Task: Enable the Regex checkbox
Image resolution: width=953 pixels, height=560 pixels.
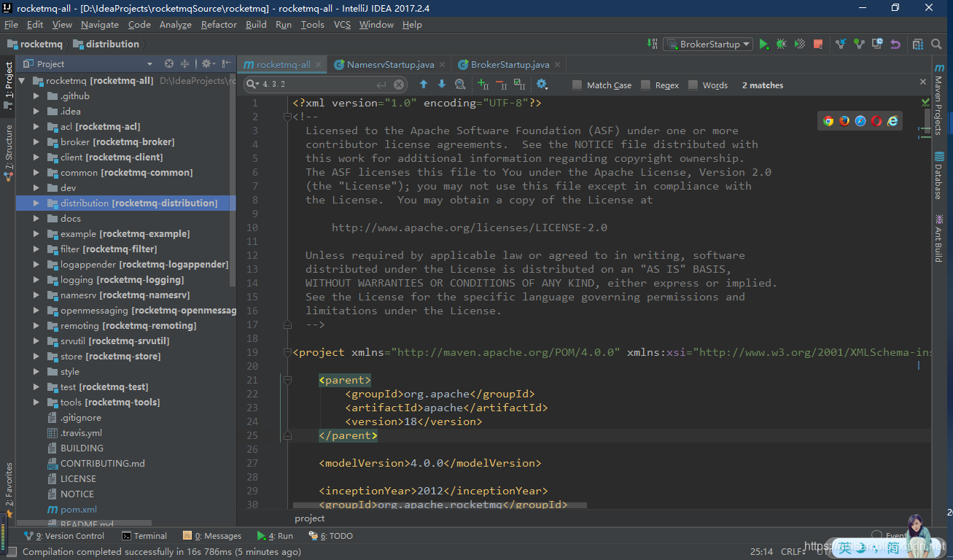Action: pos(646,85)
